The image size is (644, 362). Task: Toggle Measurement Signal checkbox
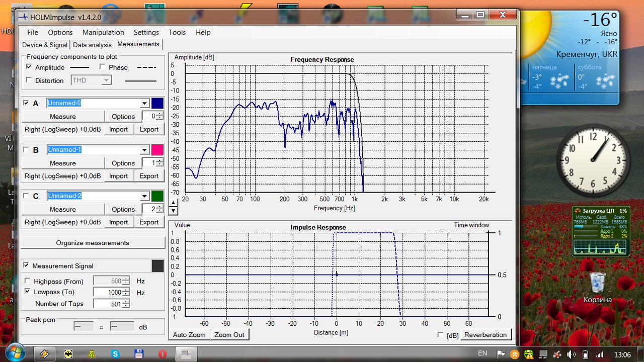click(x=26, y=265)
